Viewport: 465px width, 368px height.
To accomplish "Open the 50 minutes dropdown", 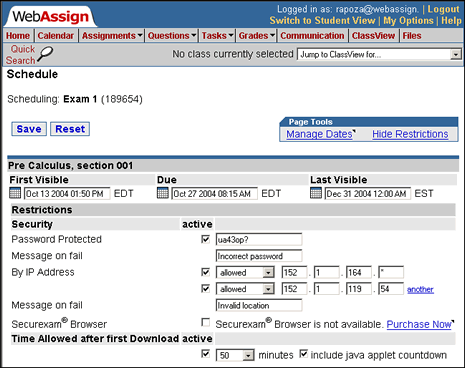I will point(235,355).
